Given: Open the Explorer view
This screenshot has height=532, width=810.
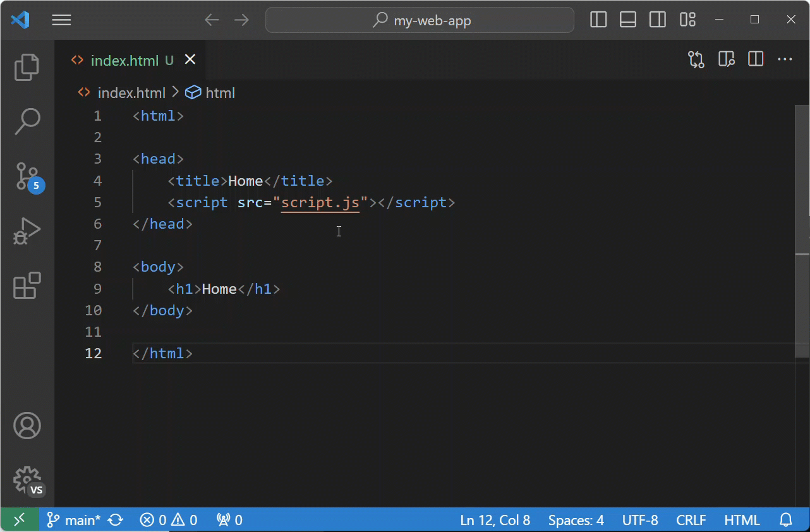Looking at the screenshot, I should tap(27, 67).
